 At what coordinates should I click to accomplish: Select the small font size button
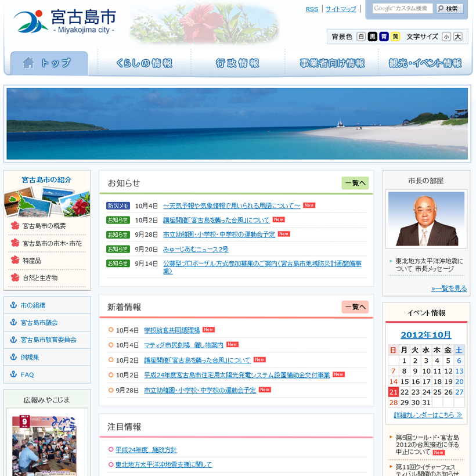coord(446,37)
